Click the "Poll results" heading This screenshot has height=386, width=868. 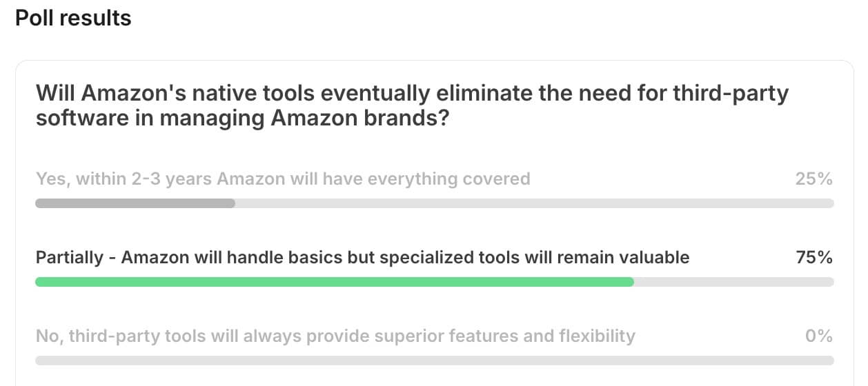coord(73,18)
